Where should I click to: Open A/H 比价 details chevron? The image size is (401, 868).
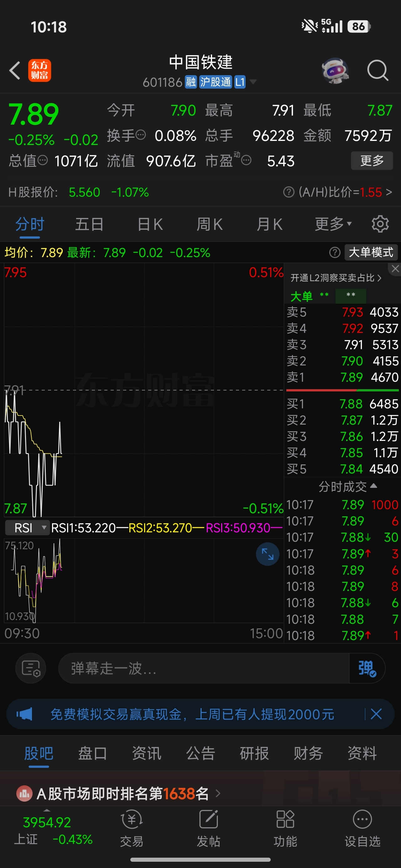(389, 192)
